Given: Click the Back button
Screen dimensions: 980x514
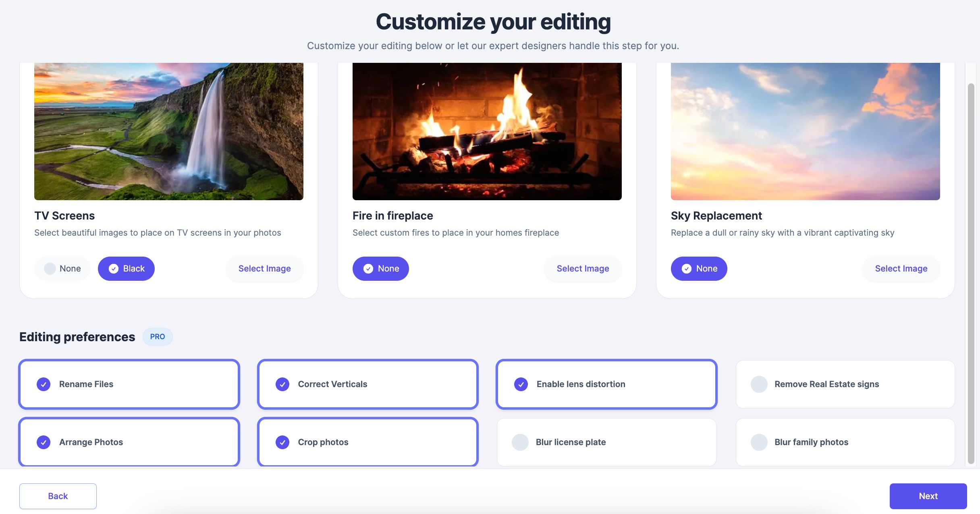Looking at the screenshot, I should pos(58,496).
